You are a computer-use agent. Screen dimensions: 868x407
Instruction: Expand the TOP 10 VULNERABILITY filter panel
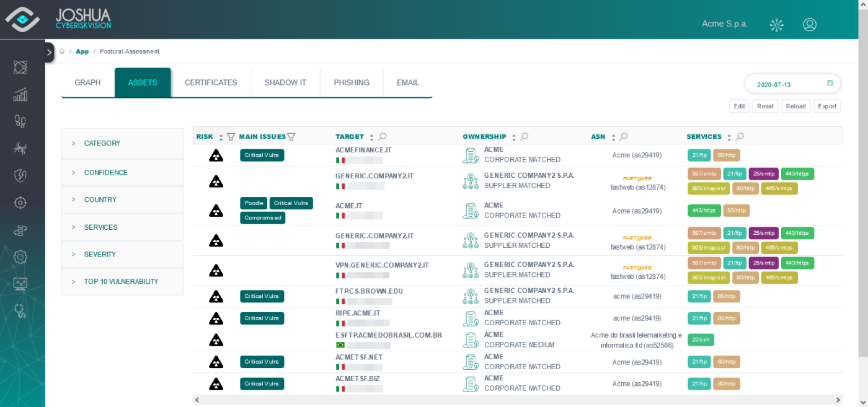coord(122,281)
